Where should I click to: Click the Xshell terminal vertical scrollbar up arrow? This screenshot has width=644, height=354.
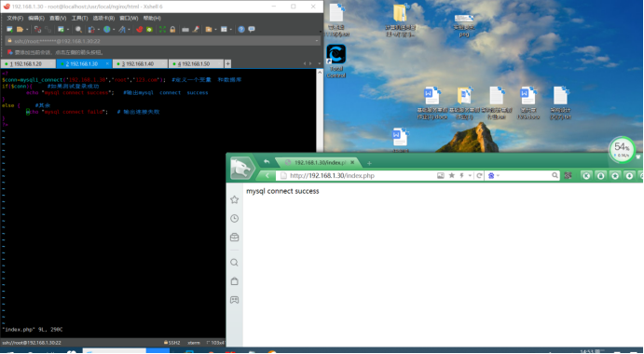pos(320,73)
